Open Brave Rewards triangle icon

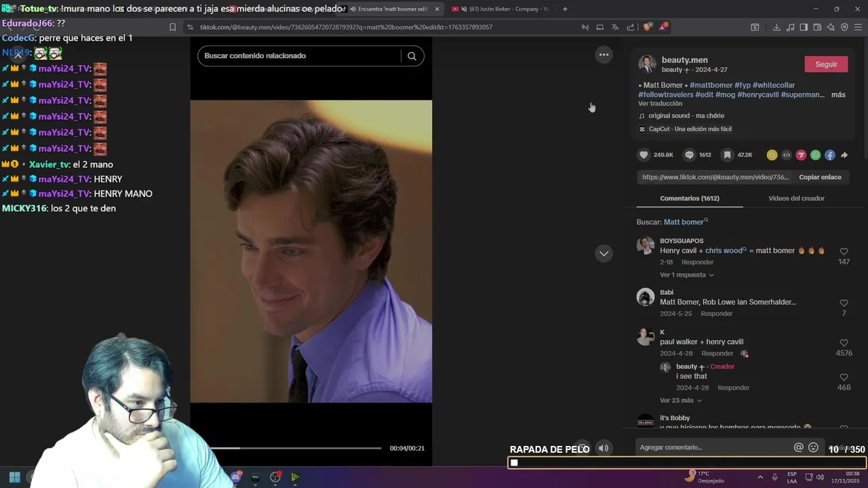click(663, 27)
